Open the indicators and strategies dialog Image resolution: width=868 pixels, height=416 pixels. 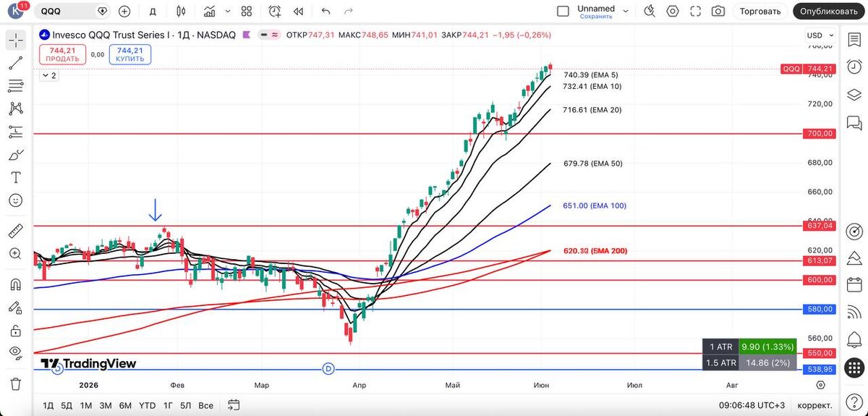[x=209, y=11]
